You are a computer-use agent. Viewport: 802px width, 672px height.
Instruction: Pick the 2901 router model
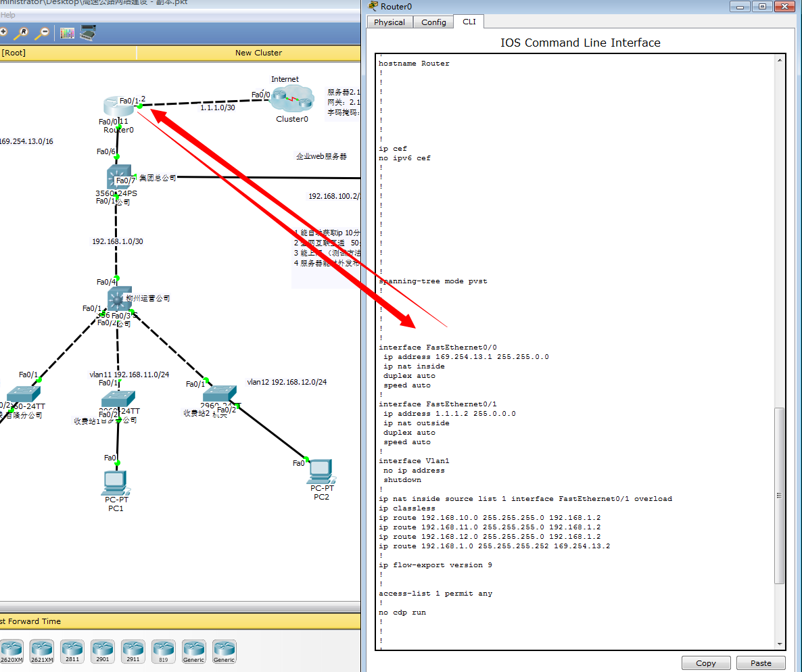pos(103,652)
